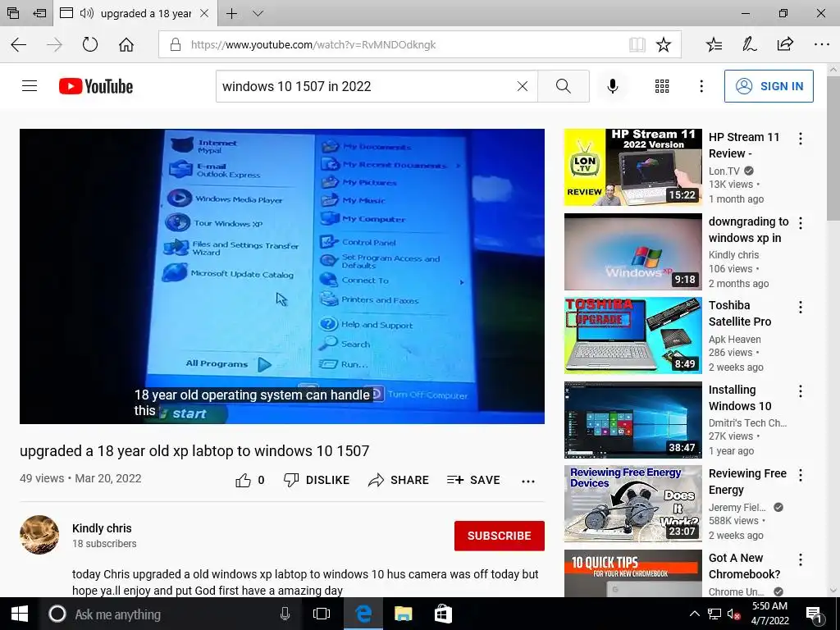
Task: Click the Cortana taskbar microphone icon
Action: tap(285, 614)
